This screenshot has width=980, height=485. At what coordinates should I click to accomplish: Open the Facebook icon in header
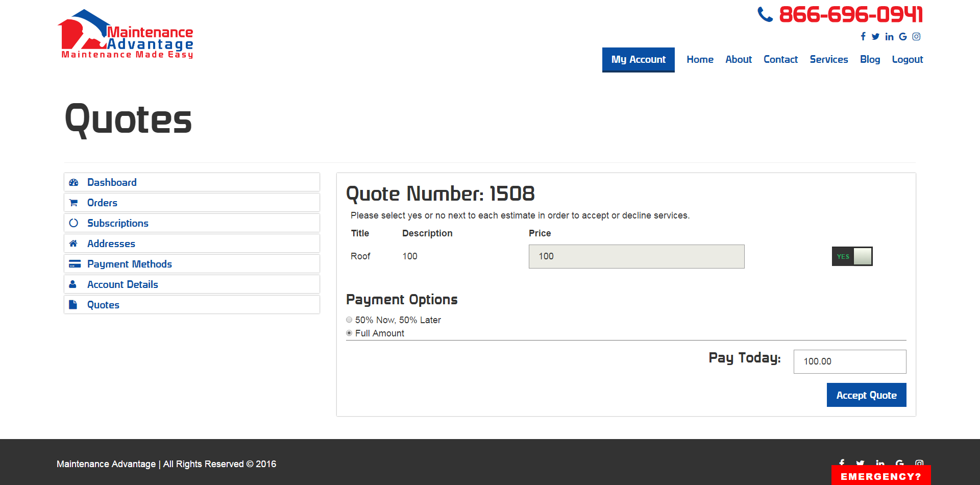(x=863, y=36)
